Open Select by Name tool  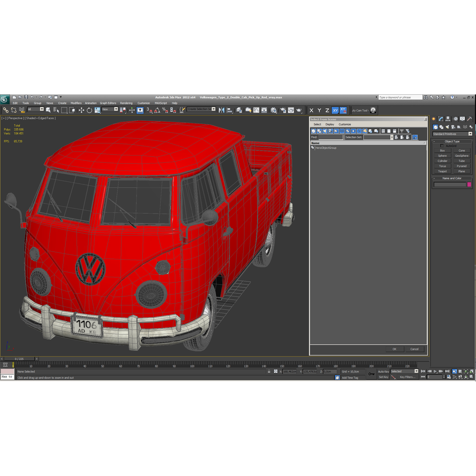pos(56,110)
